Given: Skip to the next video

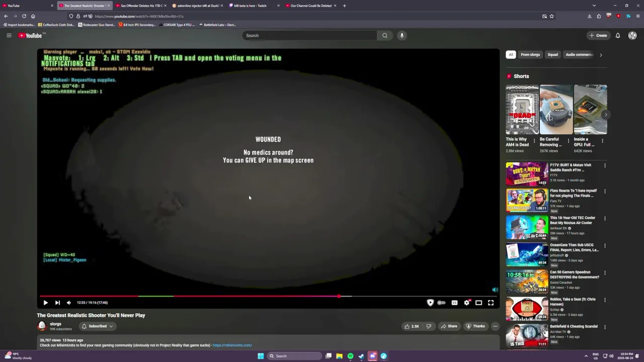Looking at the screenshot, I should [x=57, y=303].
